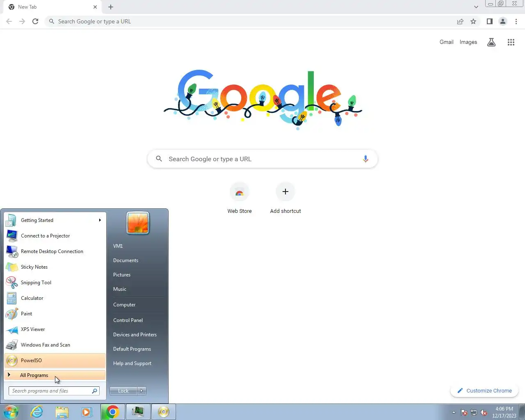Open Computer from Start menu

pyautogui.click(x=137, y=305)
